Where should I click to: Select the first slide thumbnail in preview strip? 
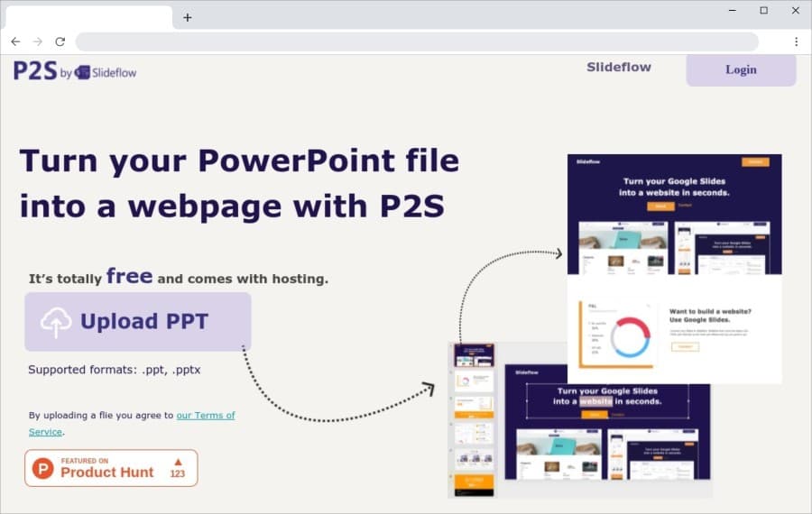pos(474,355)
